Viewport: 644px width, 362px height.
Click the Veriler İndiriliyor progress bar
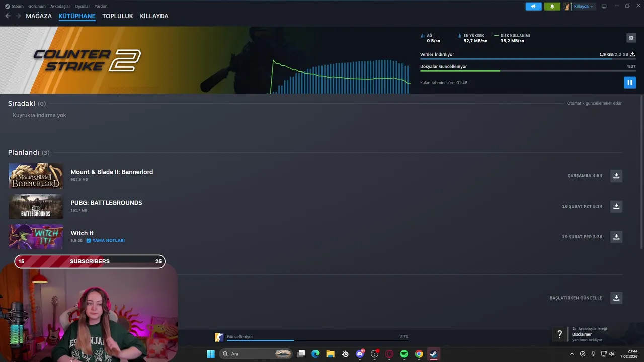point(528,59)
